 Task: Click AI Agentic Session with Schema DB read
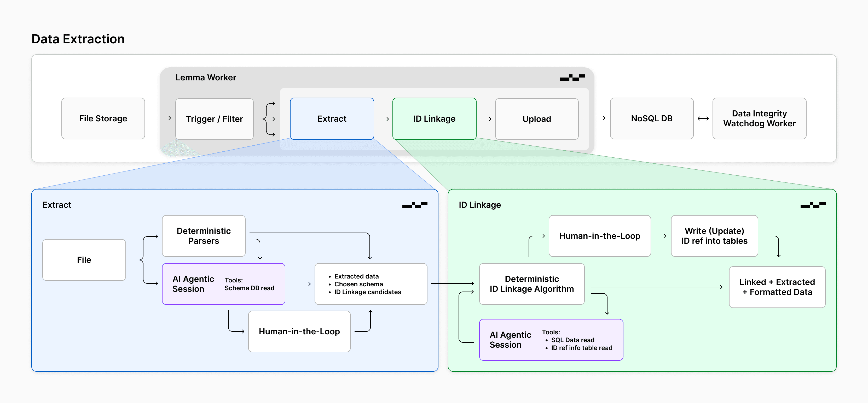223,284
